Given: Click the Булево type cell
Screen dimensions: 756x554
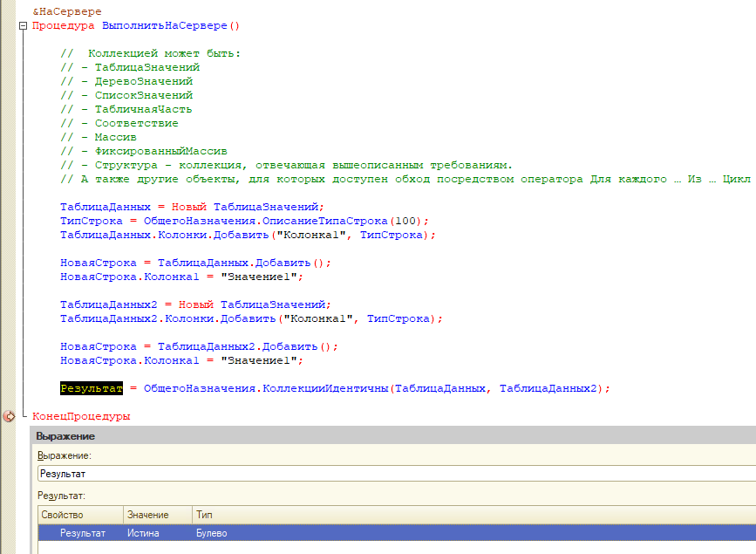Looking at the screenshot, I should 211,532.
